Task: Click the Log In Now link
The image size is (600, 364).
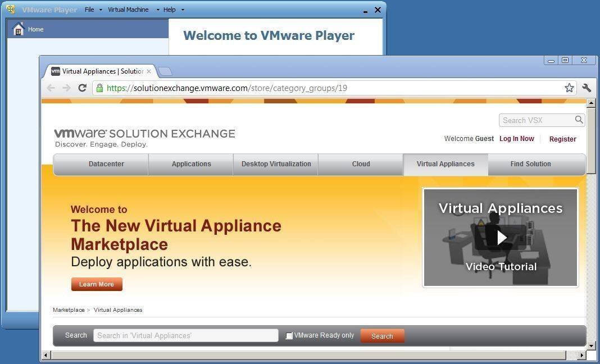Action: (x=517, y=139)
